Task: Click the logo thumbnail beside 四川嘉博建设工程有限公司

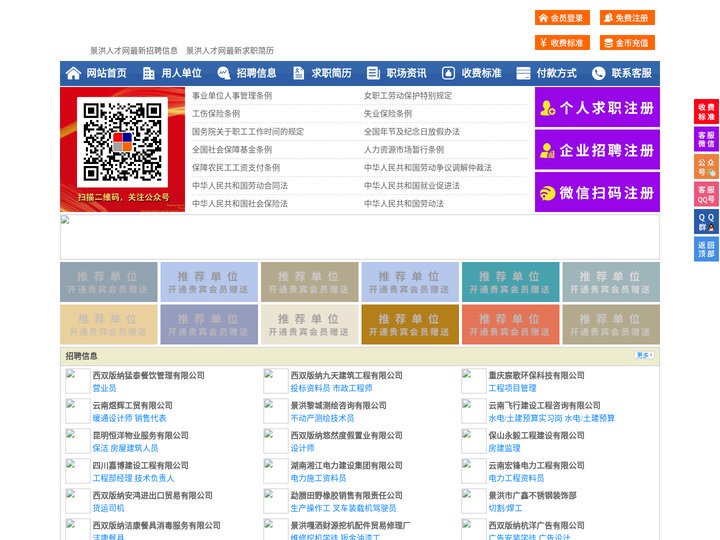Action: tap(78, 471)
